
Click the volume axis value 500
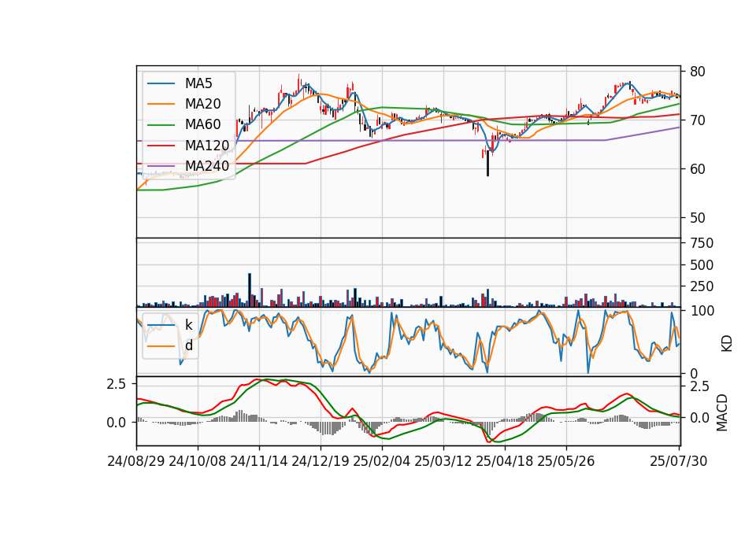pos(702,265)
